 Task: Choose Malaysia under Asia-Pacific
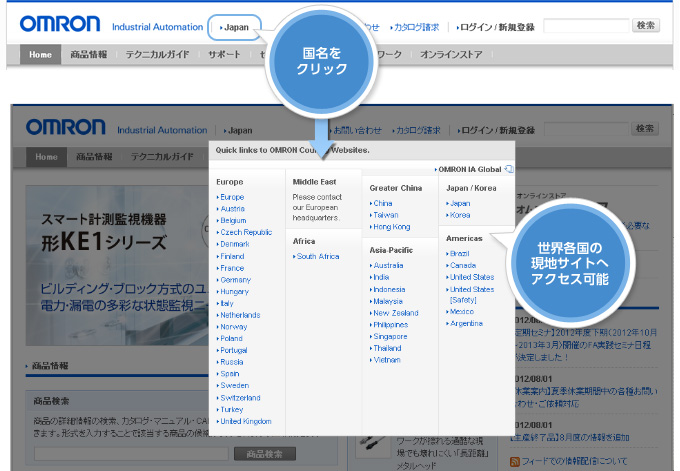pyautogui.click(x=386, y=301)
